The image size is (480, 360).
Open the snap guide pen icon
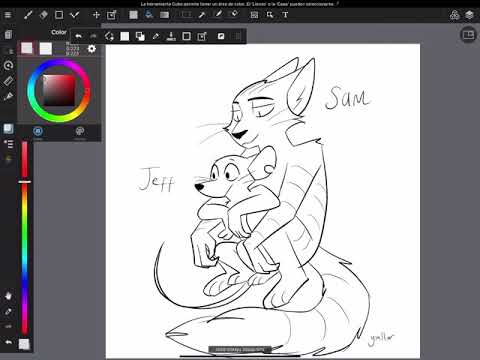coord(8,97)
